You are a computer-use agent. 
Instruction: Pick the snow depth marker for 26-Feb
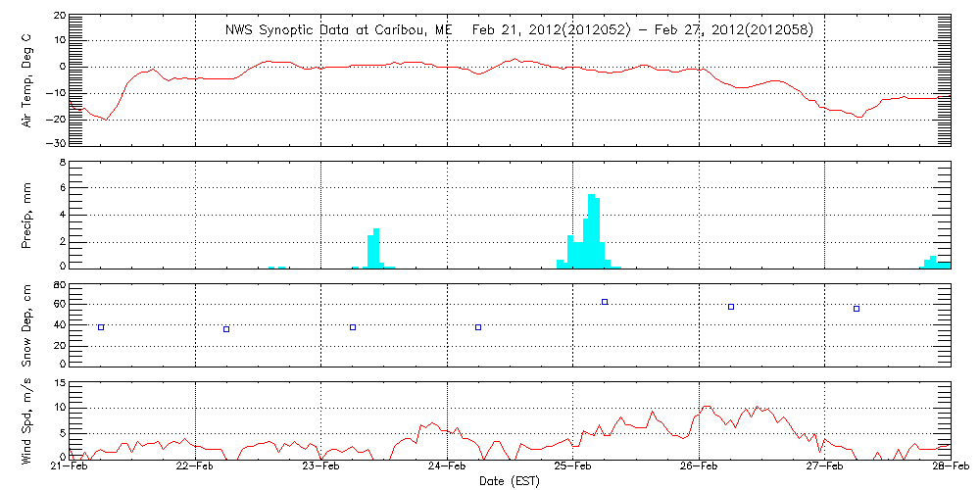tap(731, 307)
